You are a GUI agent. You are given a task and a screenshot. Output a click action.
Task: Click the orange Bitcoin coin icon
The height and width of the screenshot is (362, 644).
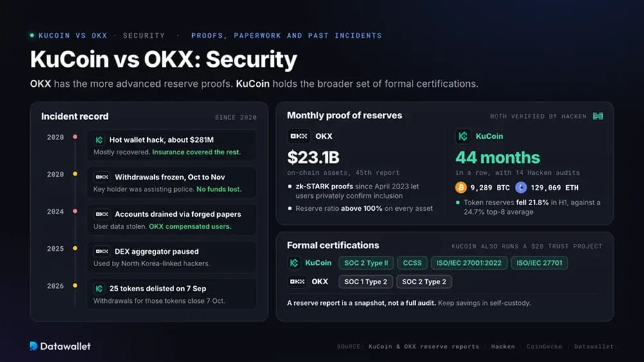(461, 188)
